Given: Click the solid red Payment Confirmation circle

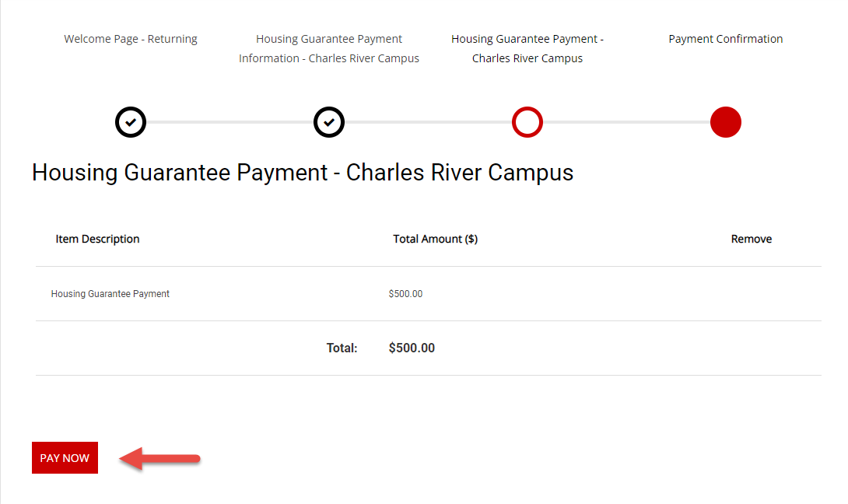Looking at the screenshot, I should 725,122.
